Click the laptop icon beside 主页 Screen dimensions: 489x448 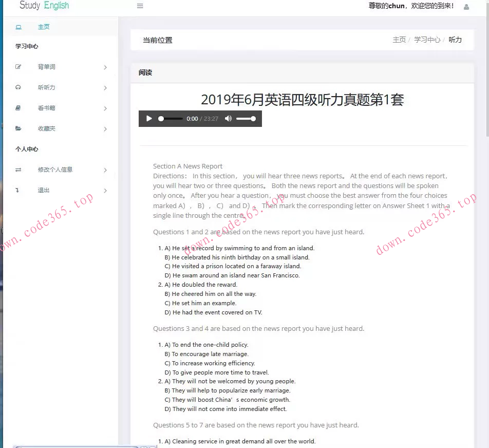click(x=18, y=27)
